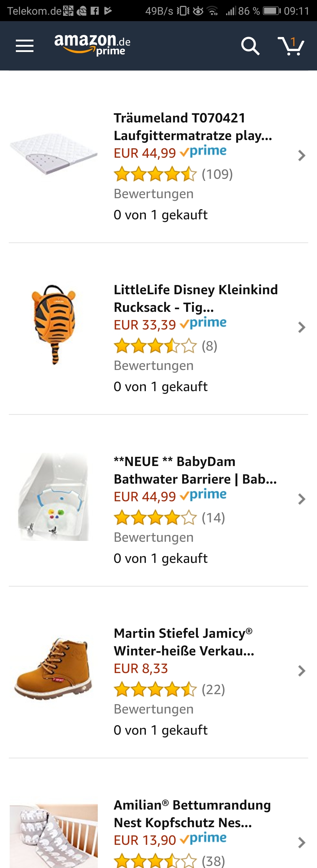Tap the tiger backpack product image

tap(54, 324)
